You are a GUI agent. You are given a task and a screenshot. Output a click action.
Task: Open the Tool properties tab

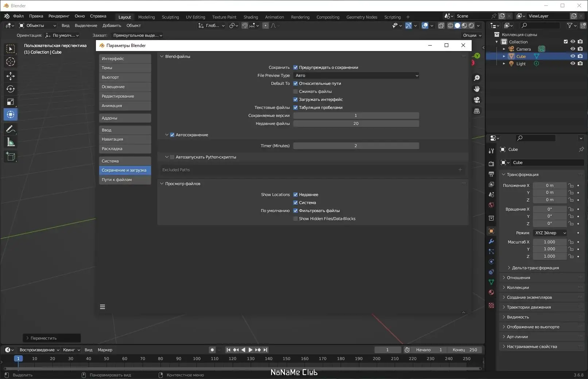coord(491,151)
